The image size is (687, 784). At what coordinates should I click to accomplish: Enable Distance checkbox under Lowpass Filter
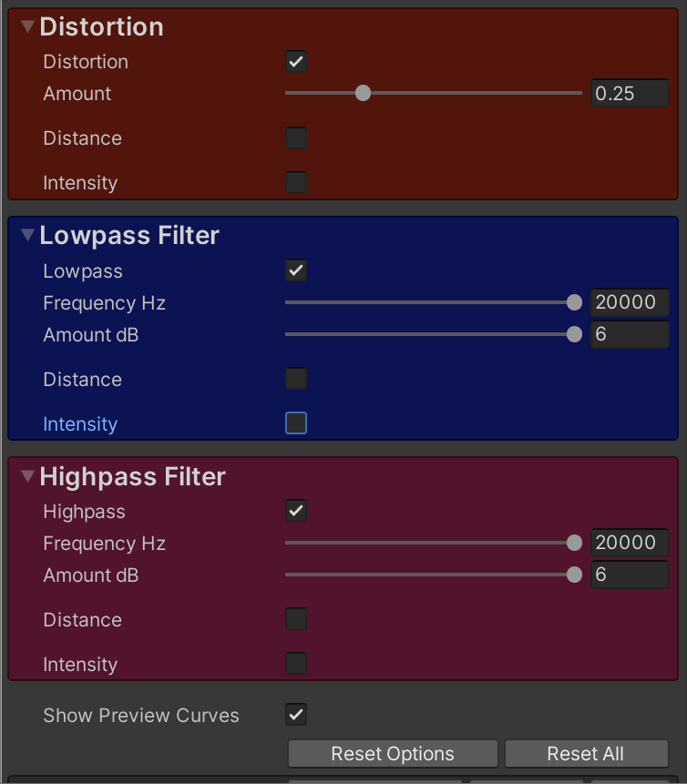tap(296, 379)
